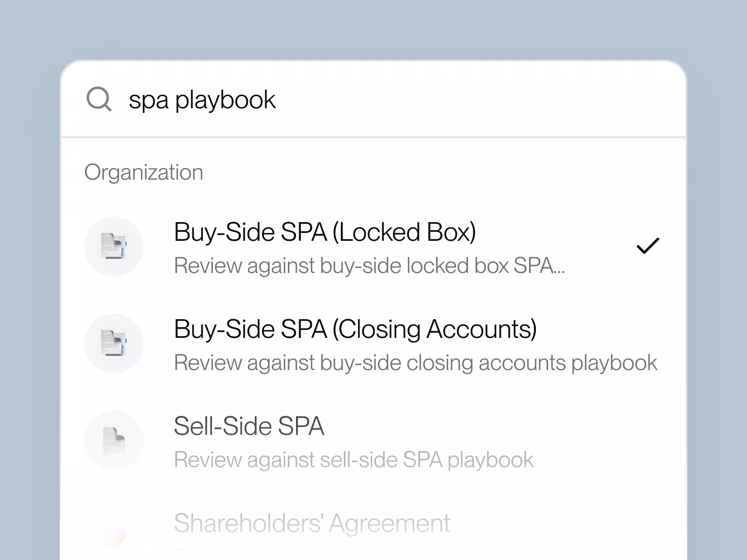
Task: Select Buy-Side SPA (Locked Box) playbook
Action: click(x=373, y=247)
